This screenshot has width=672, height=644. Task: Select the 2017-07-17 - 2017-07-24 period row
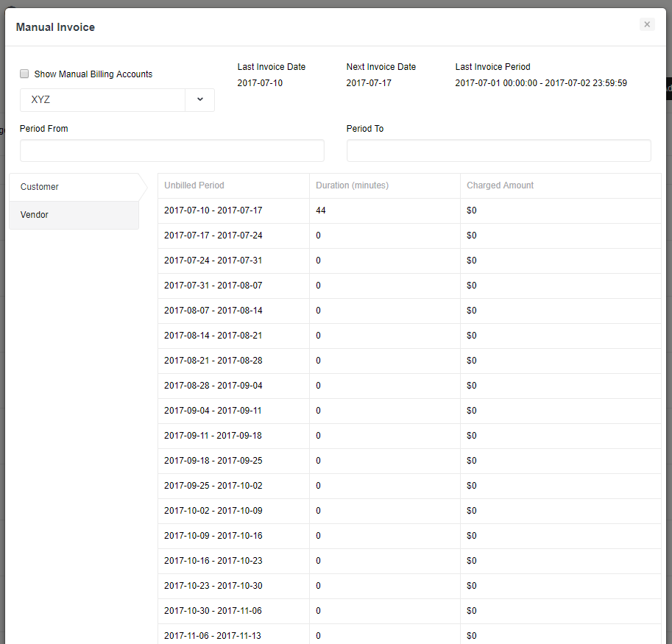(213, 236)
